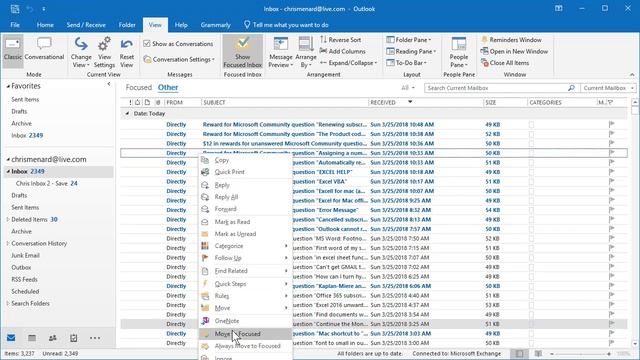Toggle category box for 10:38 AM message
640x360 pixels.
(x=531, y=134)
